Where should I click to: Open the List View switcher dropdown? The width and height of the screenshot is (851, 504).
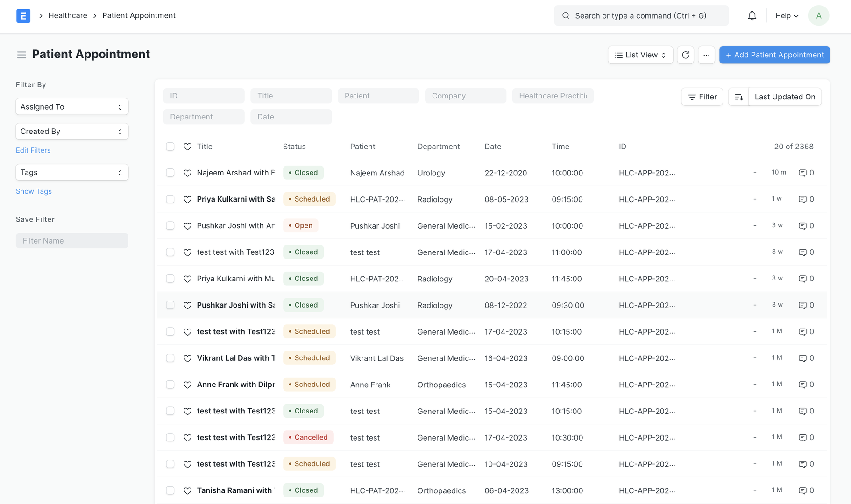click(x=640, y=55)
